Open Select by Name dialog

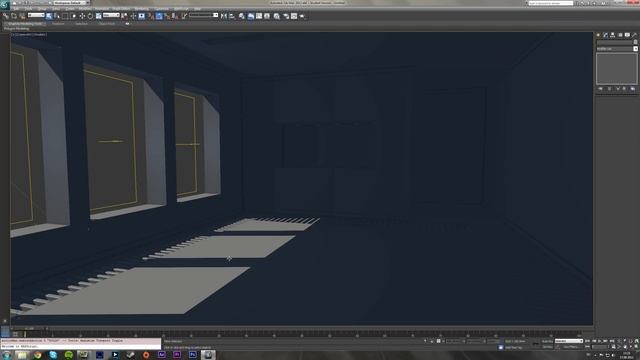57,16
